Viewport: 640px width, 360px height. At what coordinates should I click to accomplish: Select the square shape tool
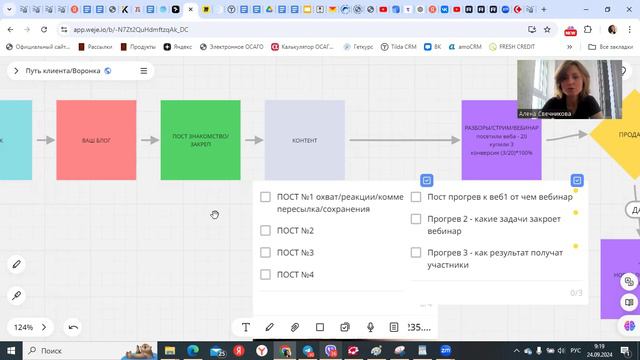[320, 327]
